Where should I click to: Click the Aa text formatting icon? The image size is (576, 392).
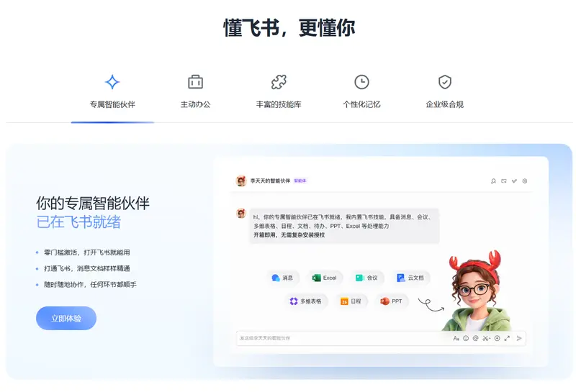(456, 338)
